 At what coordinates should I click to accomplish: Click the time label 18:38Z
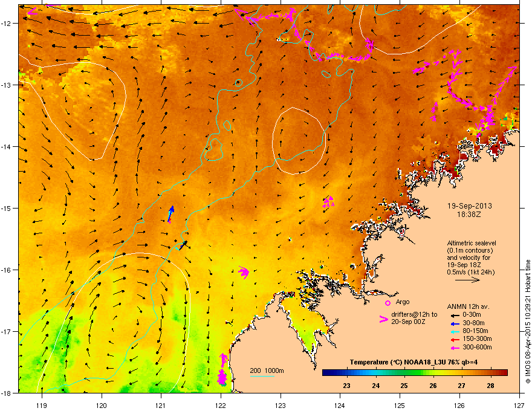(x=469, y=215)
